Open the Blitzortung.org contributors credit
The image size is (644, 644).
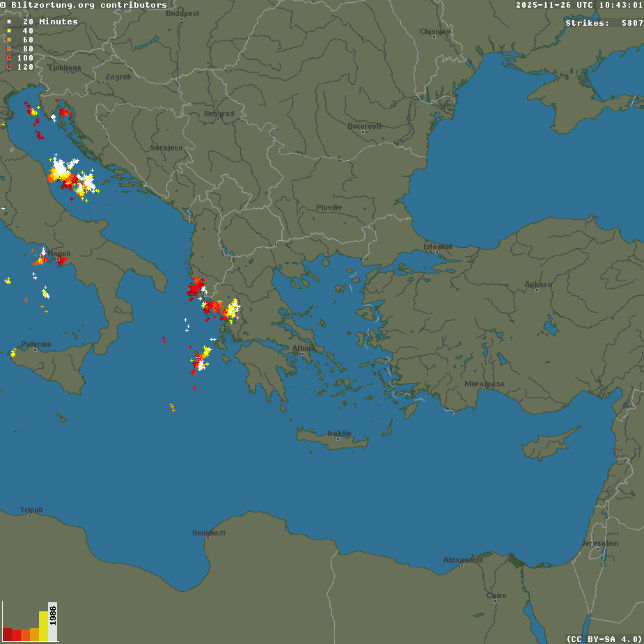84,5
